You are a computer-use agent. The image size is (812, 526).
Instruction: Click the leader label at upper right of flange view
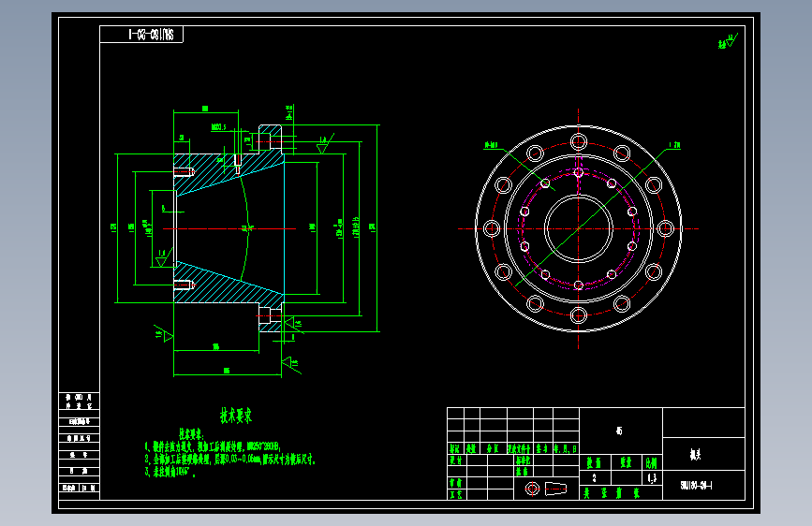pos(674,145)
